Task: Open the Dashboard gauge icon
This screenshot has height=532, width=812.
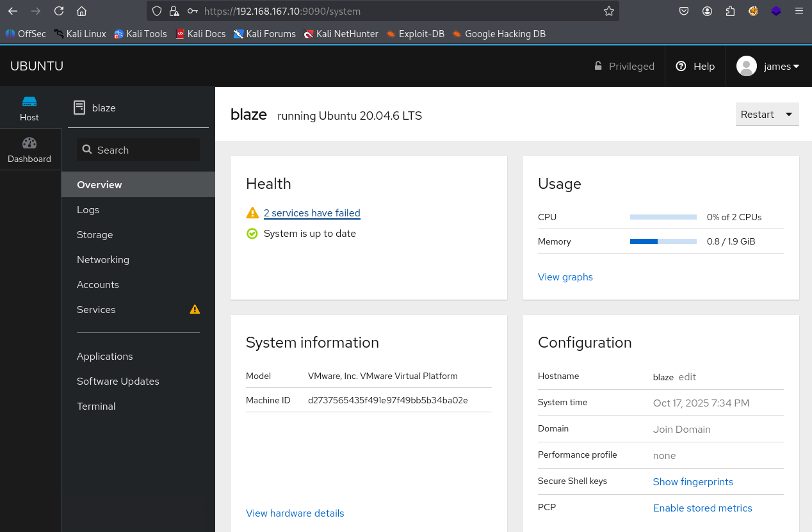Action: pos(29,143)
